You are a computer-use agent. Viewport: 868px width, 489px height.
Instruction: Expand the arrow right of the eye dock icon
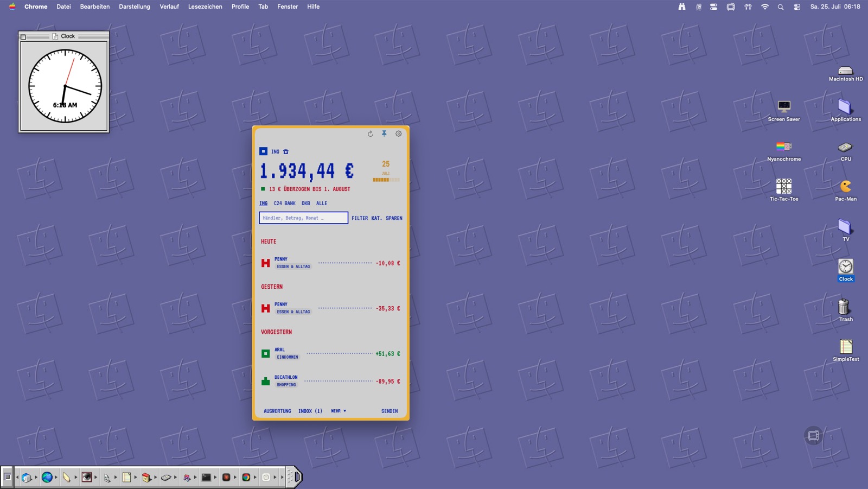point(95,477)
